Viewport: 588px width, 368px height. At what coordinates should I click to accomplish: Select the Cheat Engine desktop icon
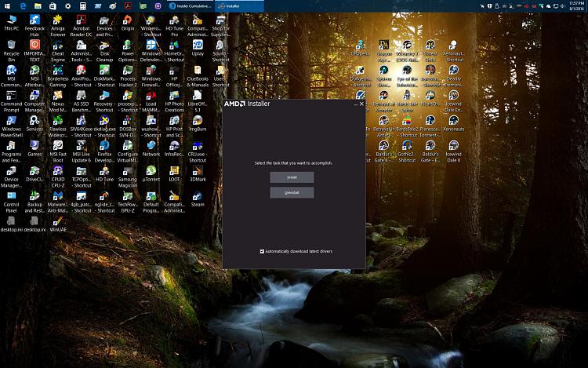[58, 51]
